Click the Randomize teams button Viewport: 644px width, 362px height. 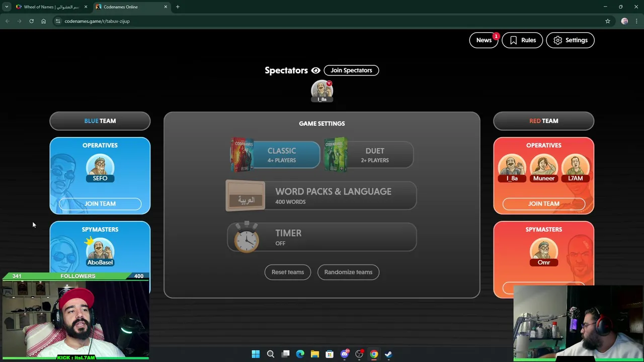tap(348, 272)
